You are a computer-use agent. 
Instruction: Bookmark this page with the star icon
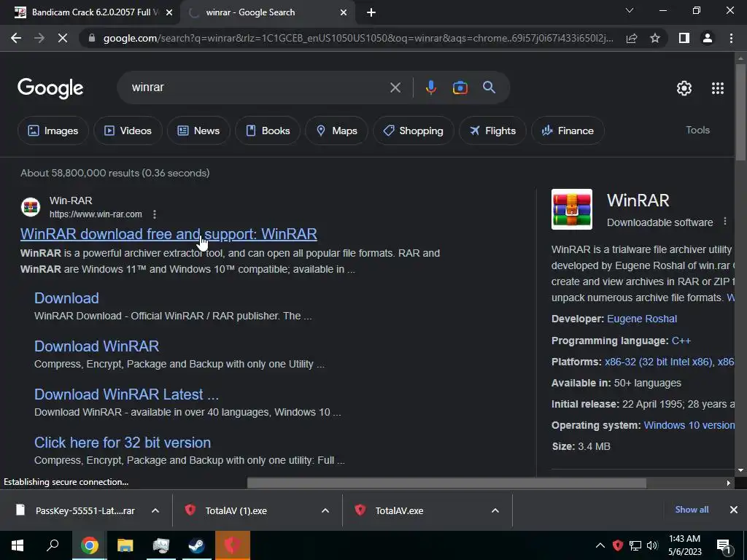655,38
